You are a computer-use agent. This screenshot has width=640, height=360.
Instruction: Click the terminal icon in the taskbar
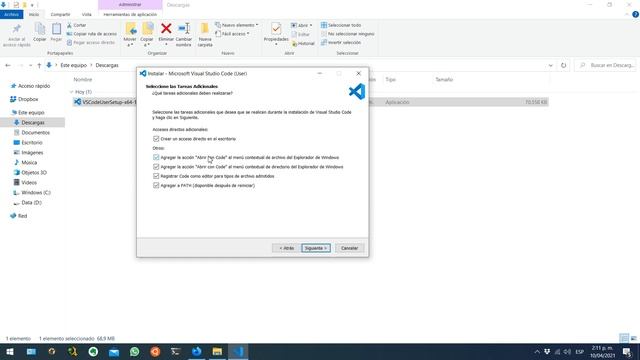click(x=176, y=351)
